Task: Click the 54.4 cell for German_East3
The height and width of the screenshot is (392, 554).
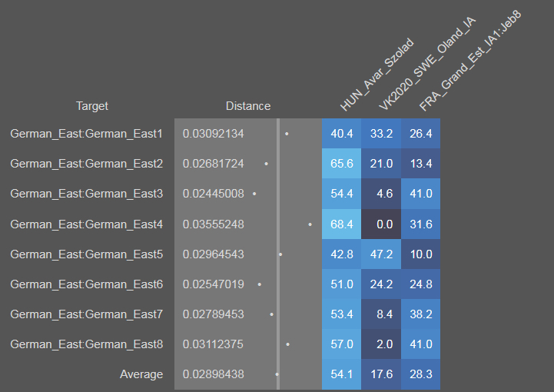Action: click(342, 194)
